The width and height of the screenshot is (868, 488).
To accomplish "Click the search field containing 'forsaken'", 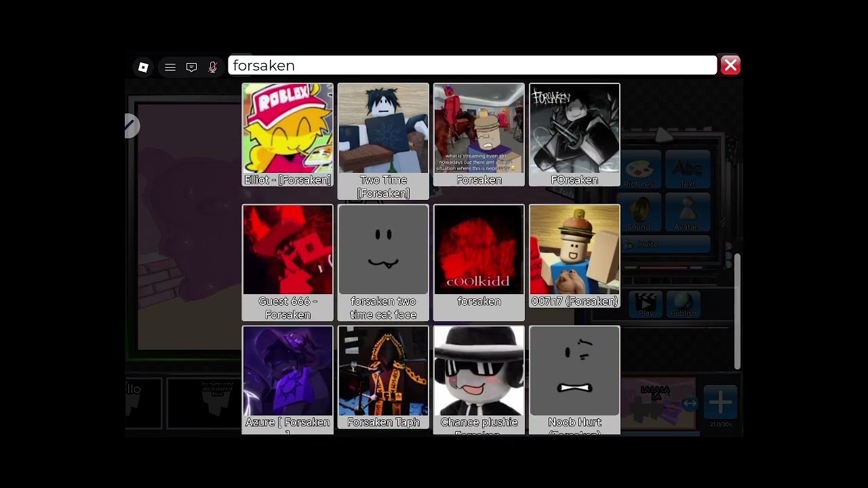I will point(472,65).
